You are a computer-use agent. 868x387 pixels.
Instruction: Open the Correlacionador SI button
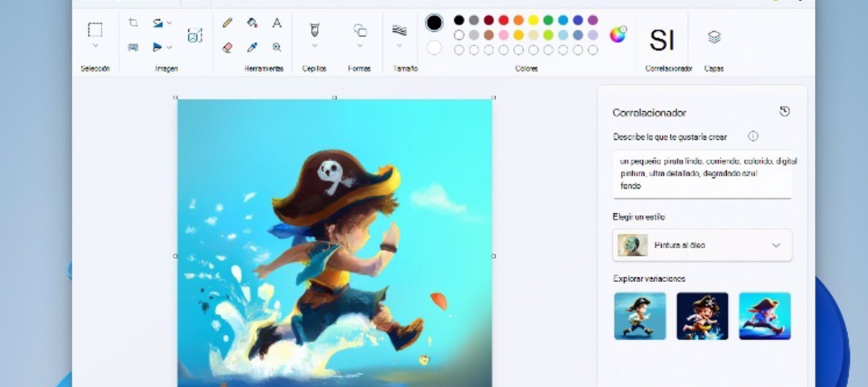click(x=662, y=41)
